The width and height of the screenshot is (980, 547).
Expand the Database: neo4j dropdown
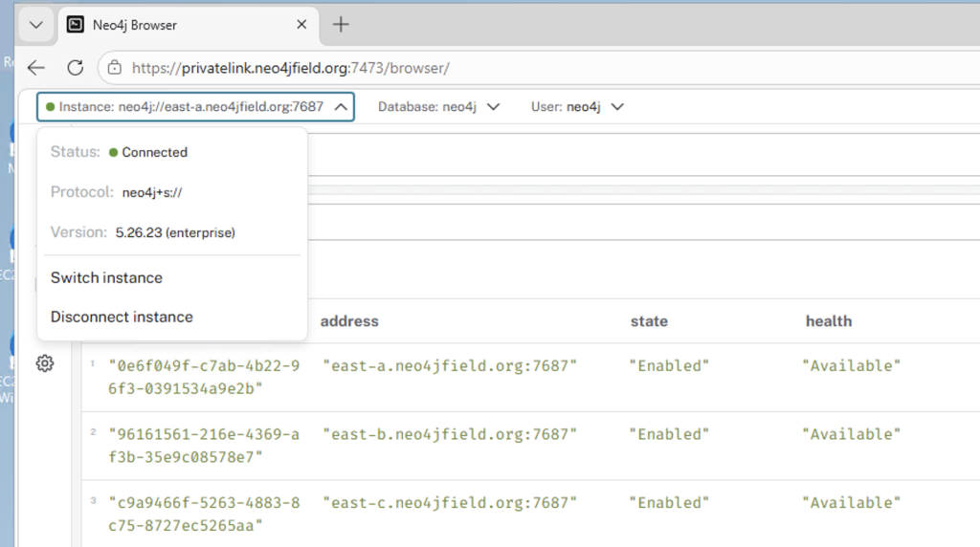point(438,107)
